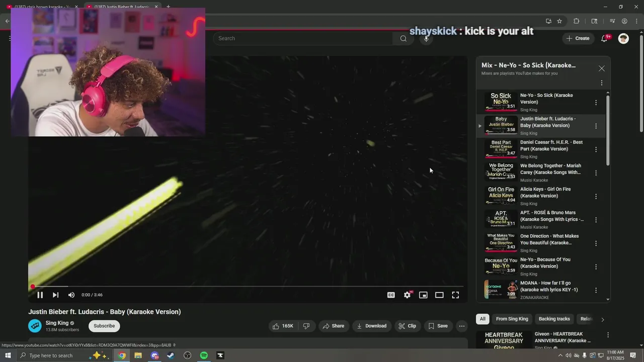Toggle closed captions on the player
This screenshot has width=644, height=362.
point(391,295)
